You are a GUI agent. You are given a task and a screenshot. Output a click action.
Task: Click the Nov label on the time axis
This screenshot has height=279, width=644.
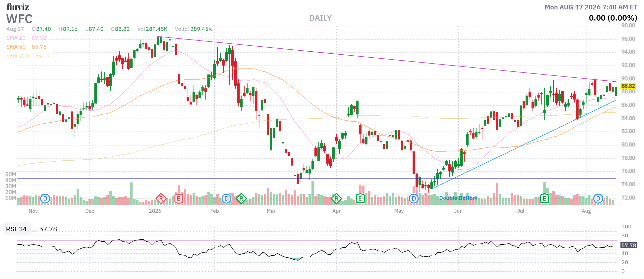pos(33,211)
